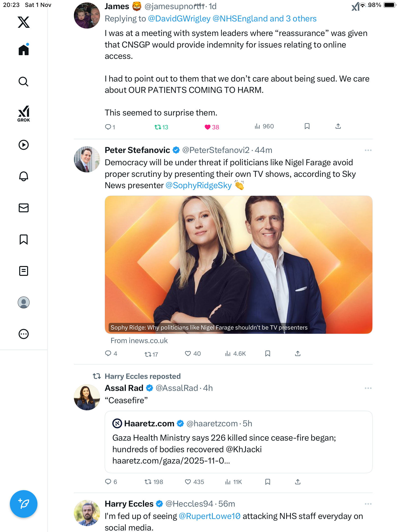Open more options on Assal Rad's tweet
This screenshot has width=399, height=532.
coord(368,388)
